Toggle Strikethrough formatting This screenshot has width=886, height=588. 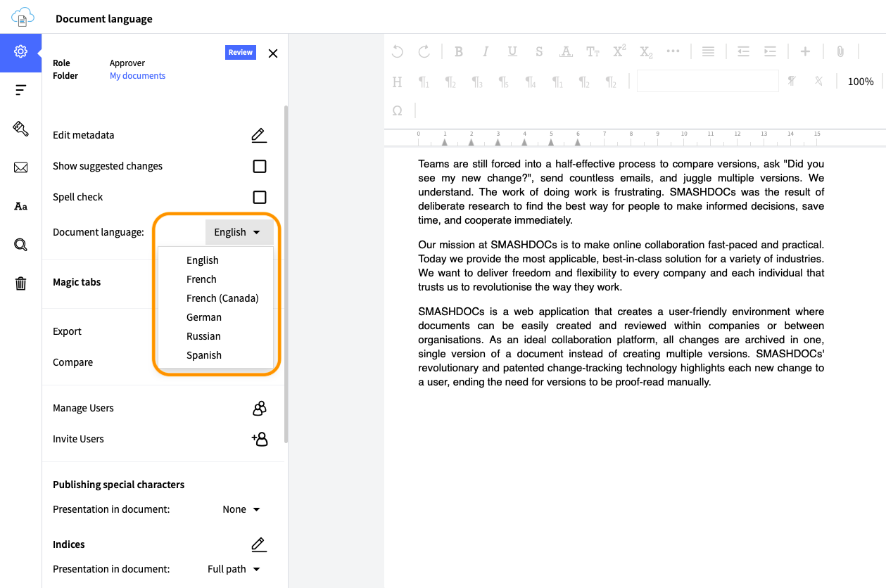[539, 51]
